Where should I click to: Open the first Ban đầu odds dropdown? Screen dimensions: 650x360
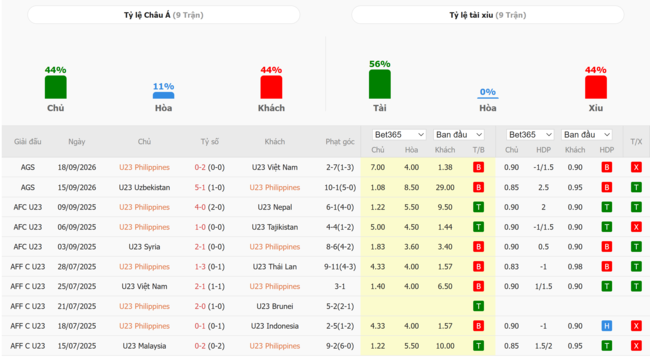click(x=459, y=135)
